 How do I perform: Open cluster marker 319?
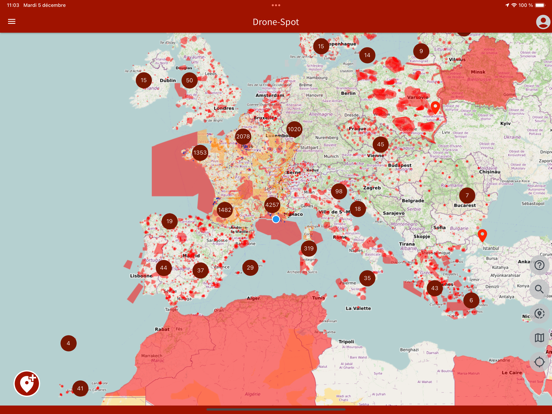(x=309, y=249)
